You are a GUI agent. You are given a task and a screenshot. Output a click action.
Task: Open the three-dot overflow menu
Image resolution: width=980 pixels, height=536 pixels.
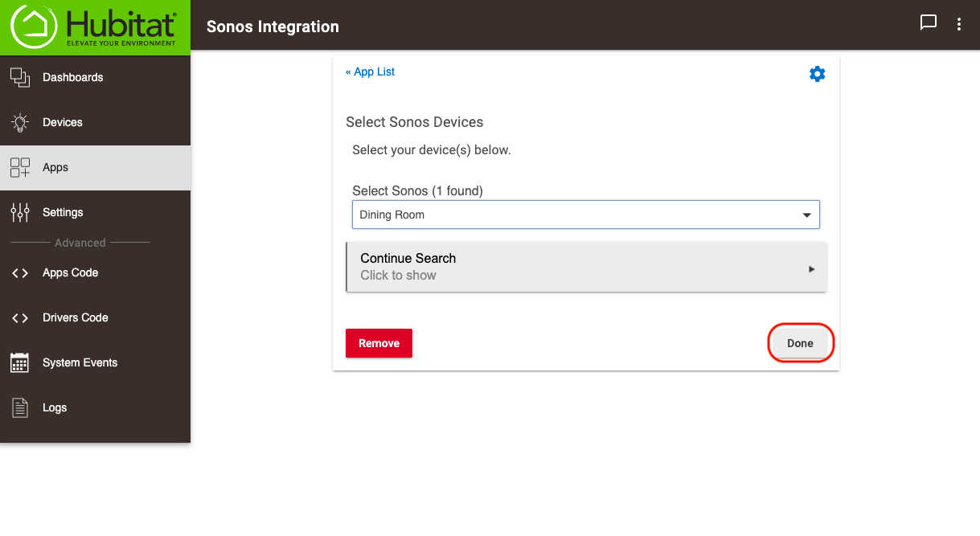[959, 25]
